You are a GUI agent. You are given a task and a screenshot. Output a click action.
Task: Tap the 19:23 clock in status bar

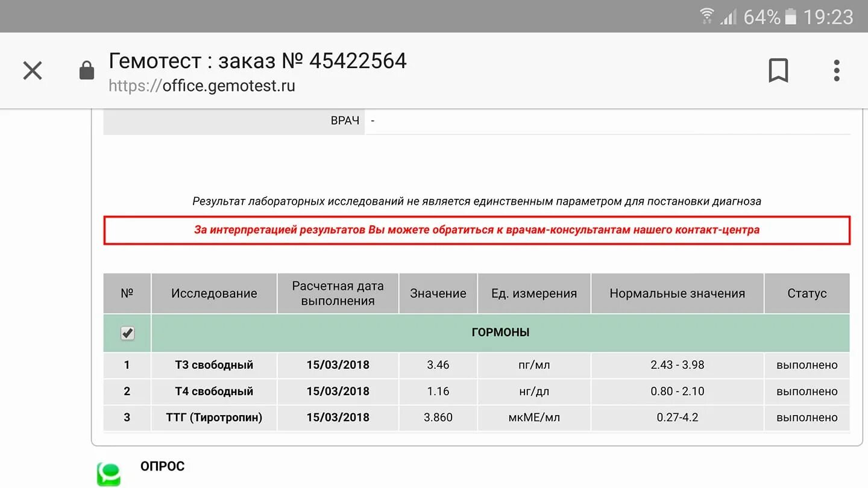tap(829, 17)
